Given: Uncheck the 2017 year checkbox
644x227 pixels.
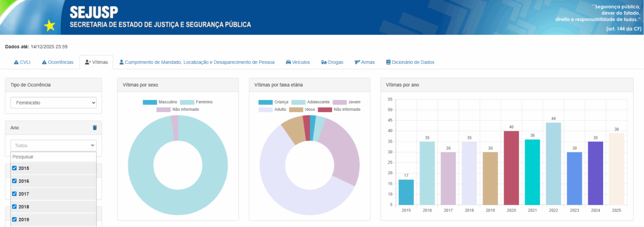Looking at the screenshot, I should [x=15, y=194].
